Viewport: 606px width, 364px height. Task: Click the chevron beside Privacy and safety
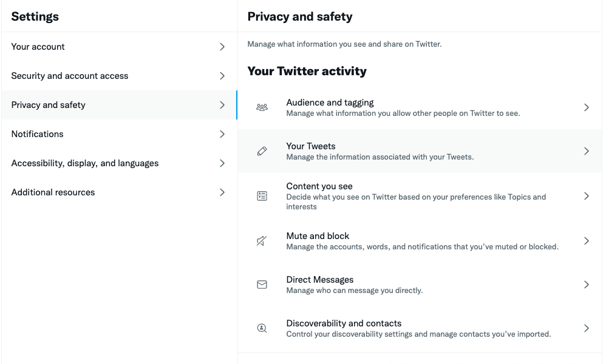pos(222,105)
